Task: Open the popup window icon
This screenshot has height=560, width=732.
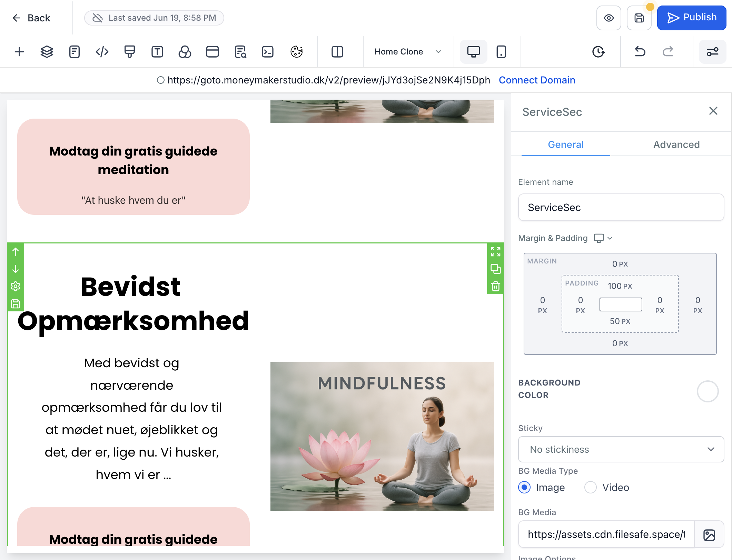Action: pyautogui.click(x=212, y=52)
